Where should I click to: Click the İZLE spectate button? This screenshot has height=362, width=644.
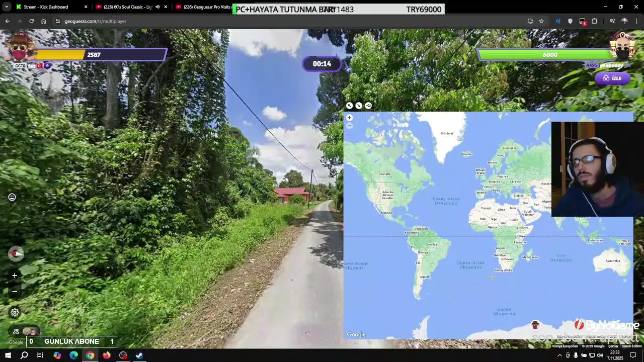(612, 78)
